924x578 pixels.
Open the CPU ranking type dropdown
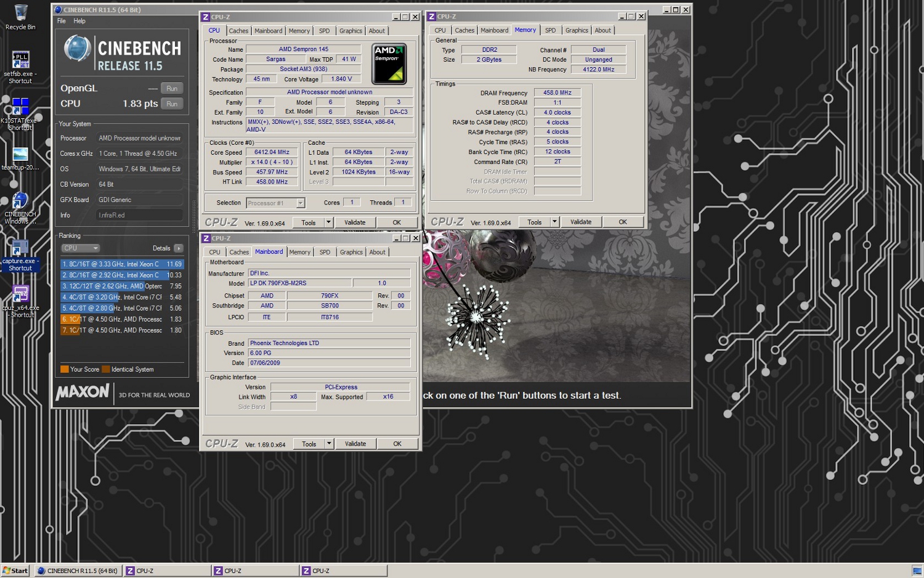(81, 248)
